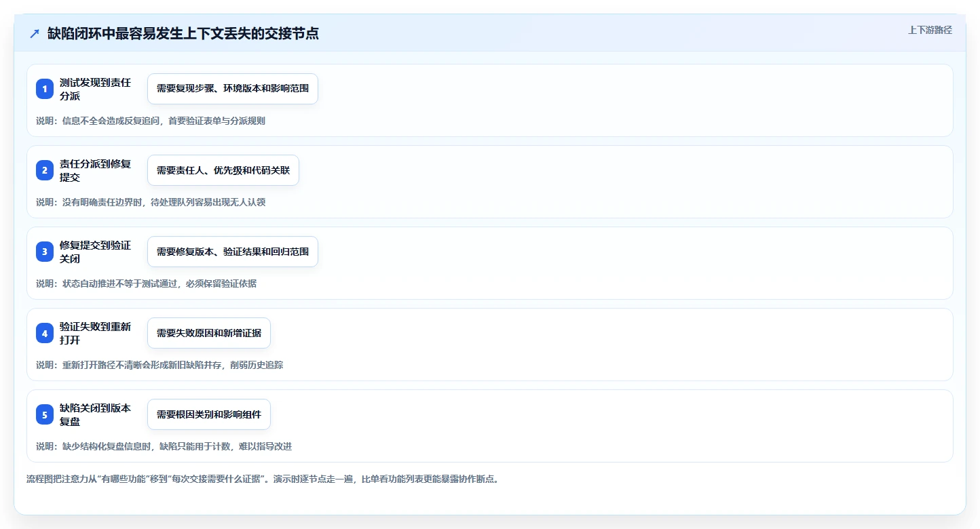Select the 测试发现到责任分派 step title

[95, 89]
